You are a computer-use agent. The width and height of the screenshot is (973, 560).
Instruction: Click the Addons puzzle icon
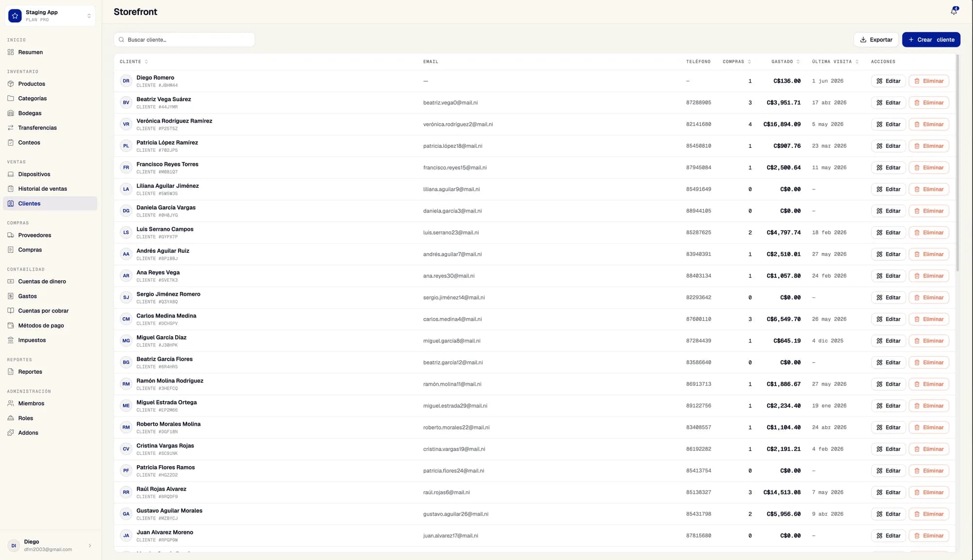pyautogui.click(x=11, y=433)
